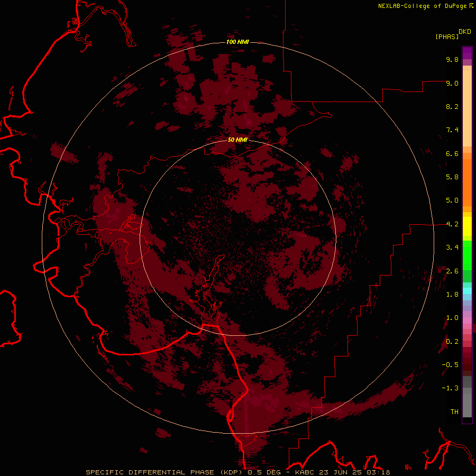Click the 1.8 scale label
This screenshot has width=476, height=476.
coord(452,295)
